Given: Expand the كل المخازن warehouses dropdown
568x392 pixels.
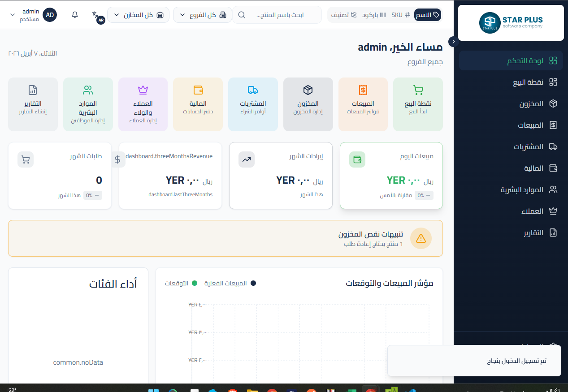Looking at the screenshot, I should tap(138, 15).
